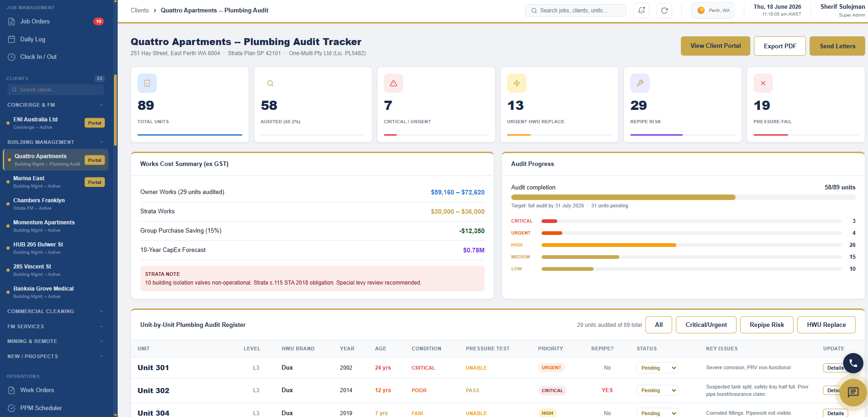The image size is (868, 417).
Task: Select HUB 205 Bulwer St client
Action: (x=56, y=248)
